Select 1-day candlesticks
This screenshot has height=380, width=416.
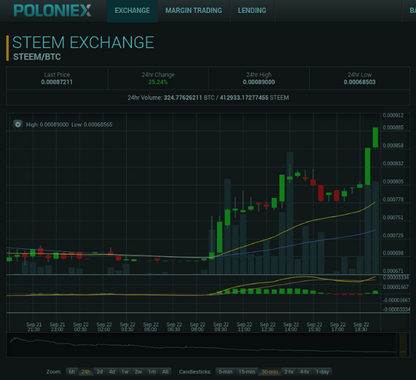[322, 372]
